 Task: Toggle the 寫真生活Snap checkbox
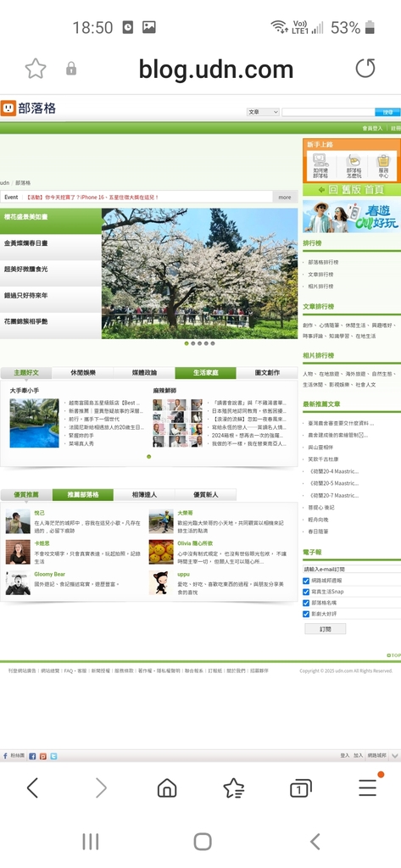pos(306,592)
